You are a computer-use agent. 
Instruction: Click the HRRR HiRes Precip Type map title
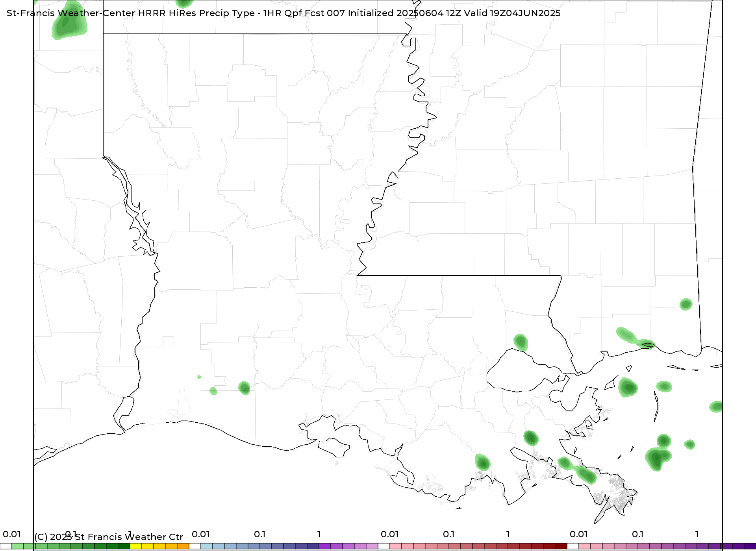(x=283, y=13)
